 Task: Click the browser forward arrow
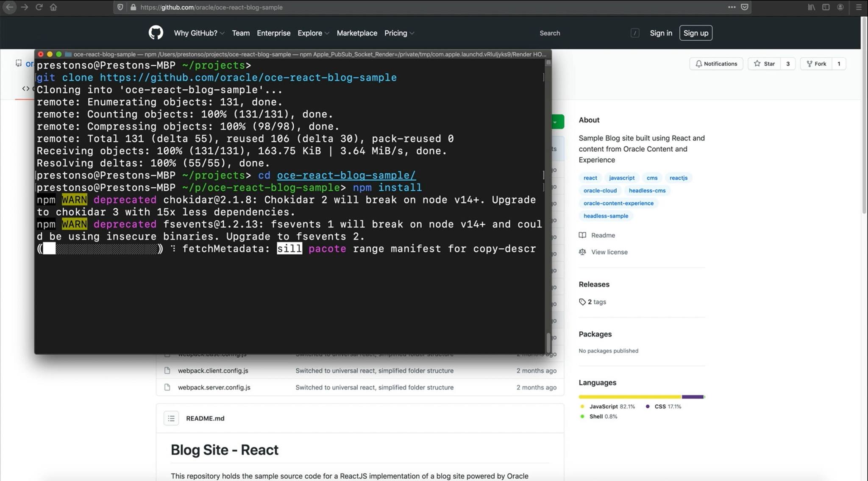click(x=25, y=7)
